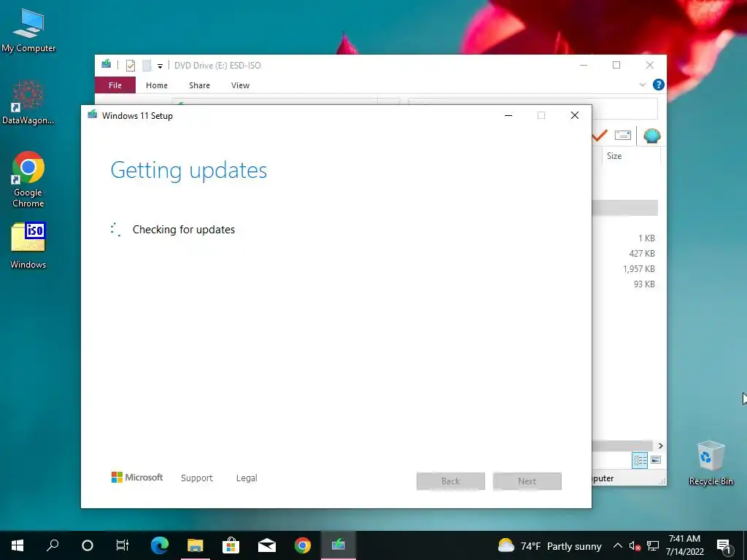The width and height of the screenshot is (747, 560).
Task: Click the Legal link in Setup
Action: point(247,478)
